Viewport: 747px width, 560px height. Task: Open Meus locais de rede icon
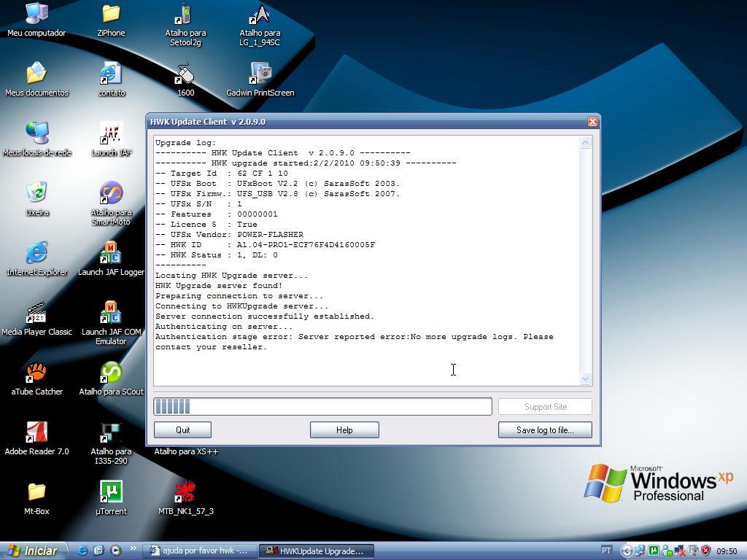pyautogui.click(x=36, y=140)
